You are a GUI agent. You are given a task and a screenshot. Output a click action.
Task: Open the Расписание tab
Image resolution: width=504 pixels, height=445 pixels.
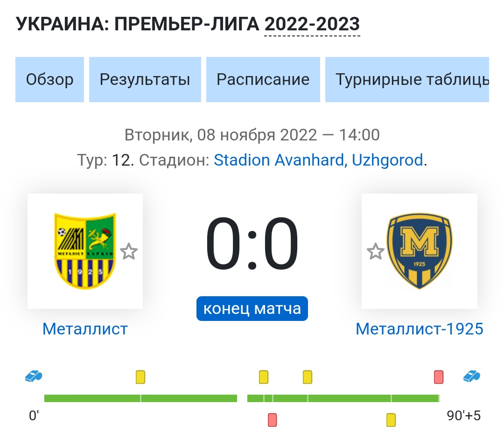tap(263, 79)
